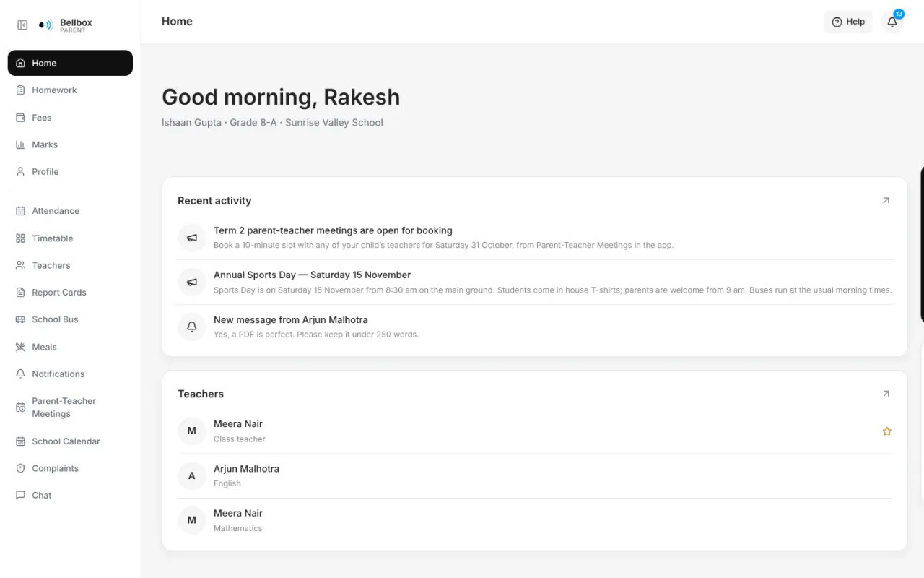Click the M avatar for the class teacher
The image size is (924, 578).
192,431
